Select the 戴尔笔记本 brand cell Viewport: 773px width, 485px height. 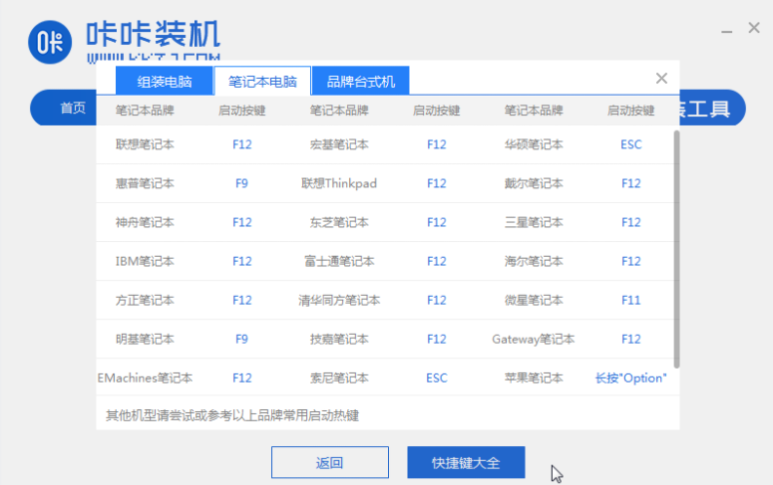click(x=533, y=183)
